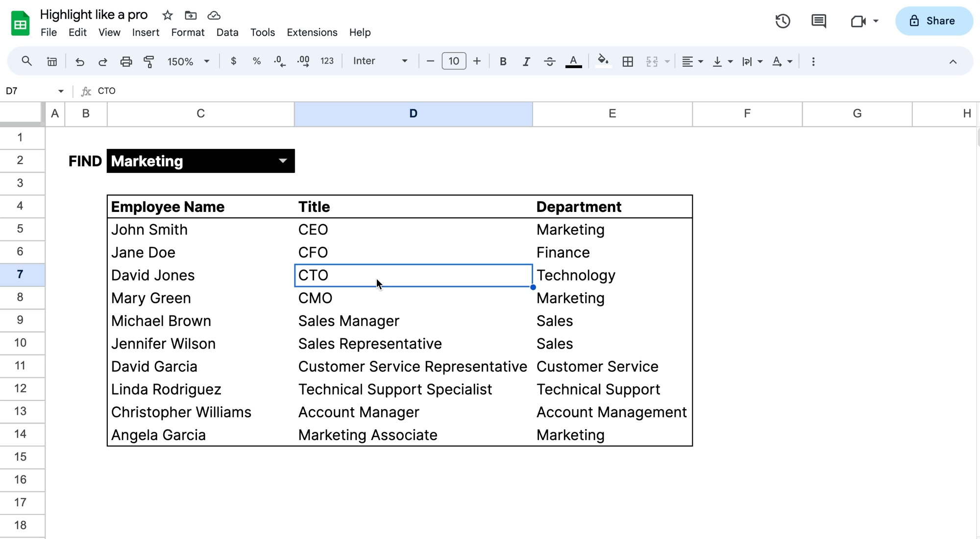
Task: Toggle italic formatting
Action: [x=526, y=61]
